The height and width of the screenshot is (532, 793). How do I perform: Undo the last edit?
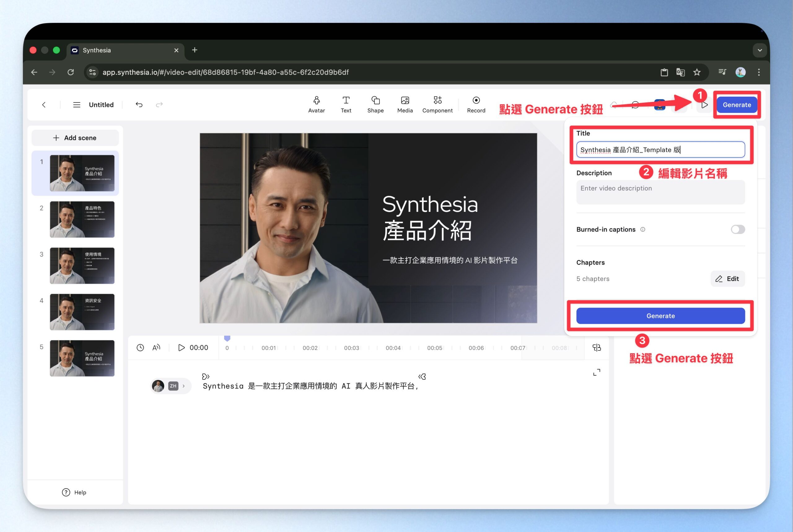click(139, 104)
